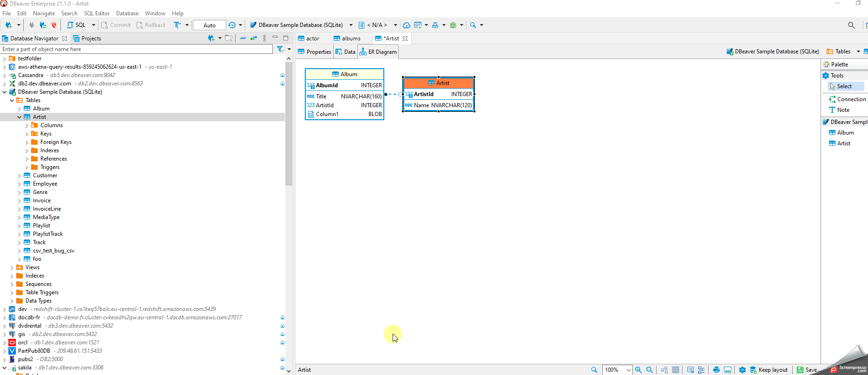Open the dashboard toolbar icon
This screenshot has width=868, height=375.
(x=407, y=25)
